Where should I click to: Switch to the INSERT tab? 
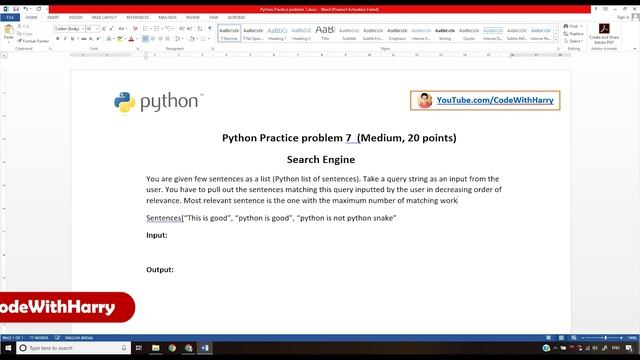[53, 18]
